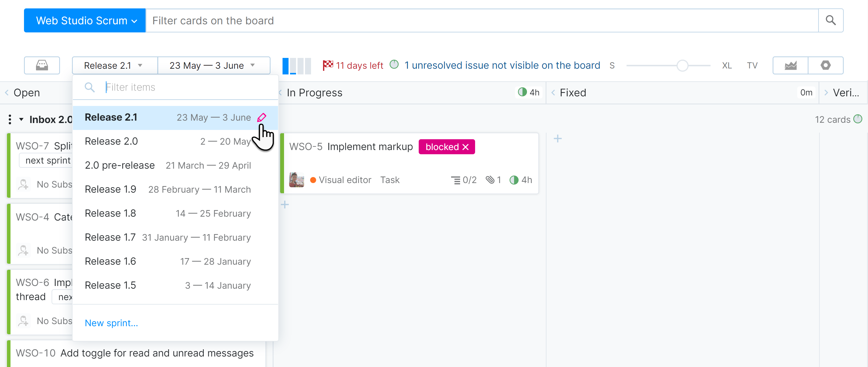Click the unresolved issue warning link

[502, 65]
